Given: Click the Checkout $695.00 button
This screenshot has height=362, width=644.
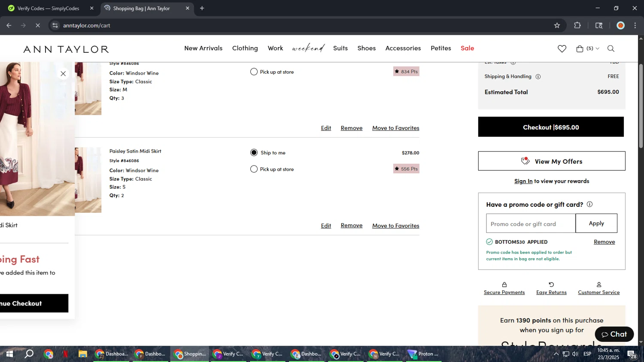Looking at the screenshot, I should pyautogui.click(x=551, y=127).
